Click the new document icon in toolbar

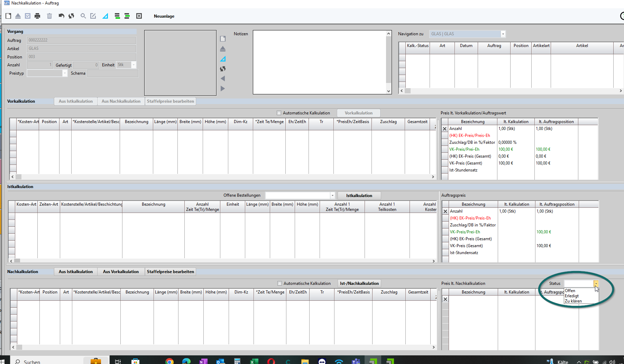point(8,16)
